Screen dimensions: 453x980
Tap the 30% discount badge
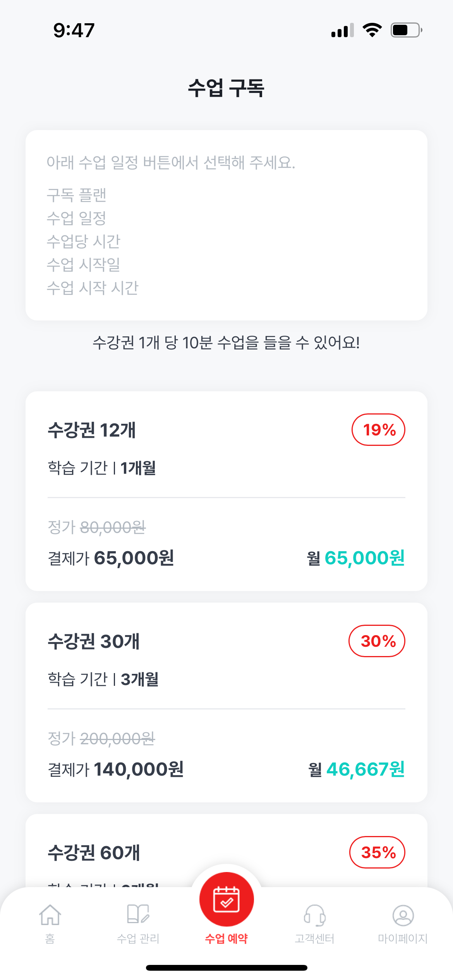(x=377, y=641)
